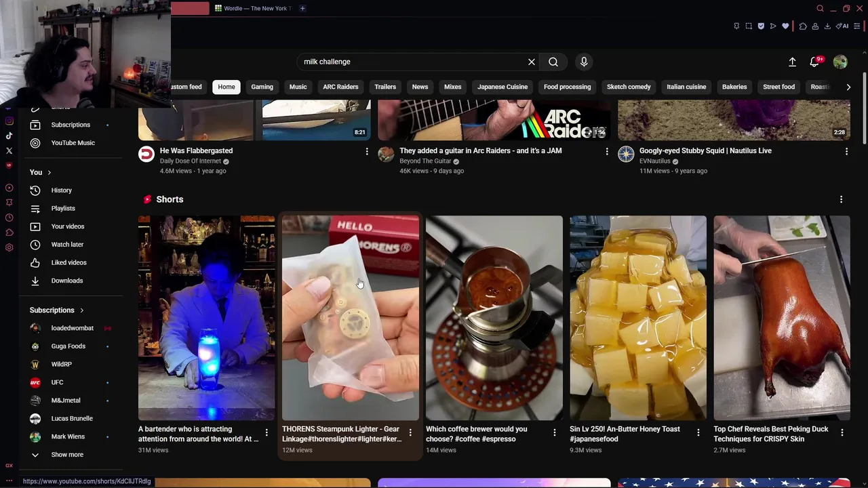This screenshot has height=488, width=868.
Task: Start voice search with the microphone icon
Action: tap(584, 62)
